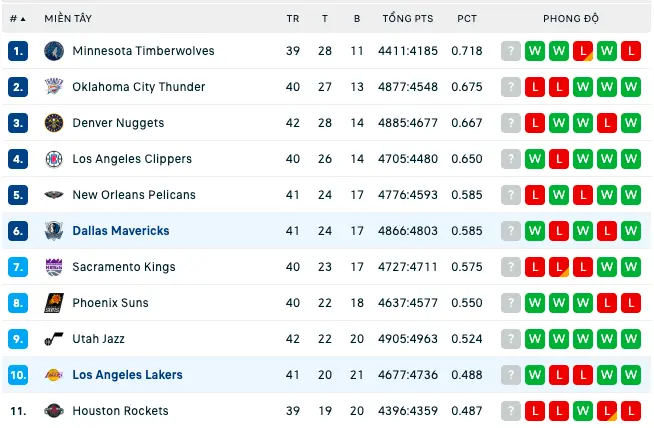Click the rank 7 position badge
Viewport: 654px width, 428px height.
click(x=18, y=267)
